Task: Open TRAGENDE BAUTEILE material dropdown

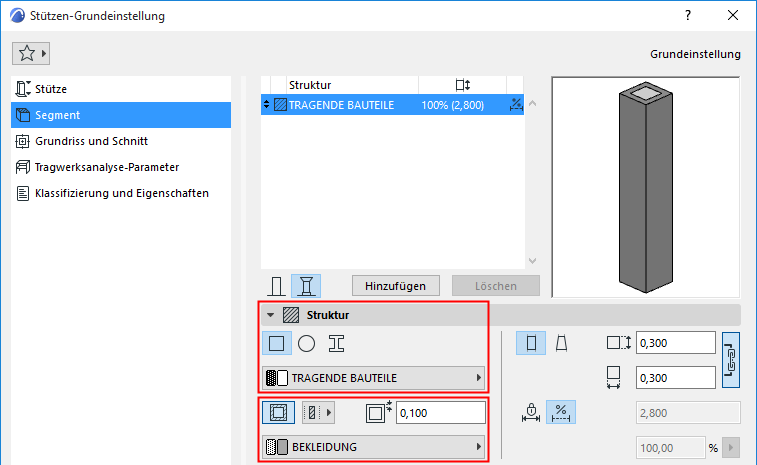Action: point(374,378)
